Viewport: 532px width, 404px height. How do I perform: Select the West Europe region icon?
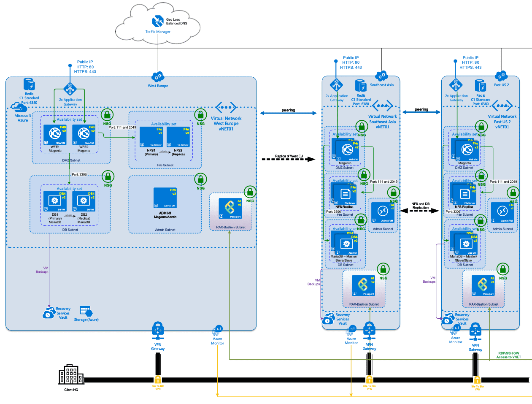click(x=158, y=77)
